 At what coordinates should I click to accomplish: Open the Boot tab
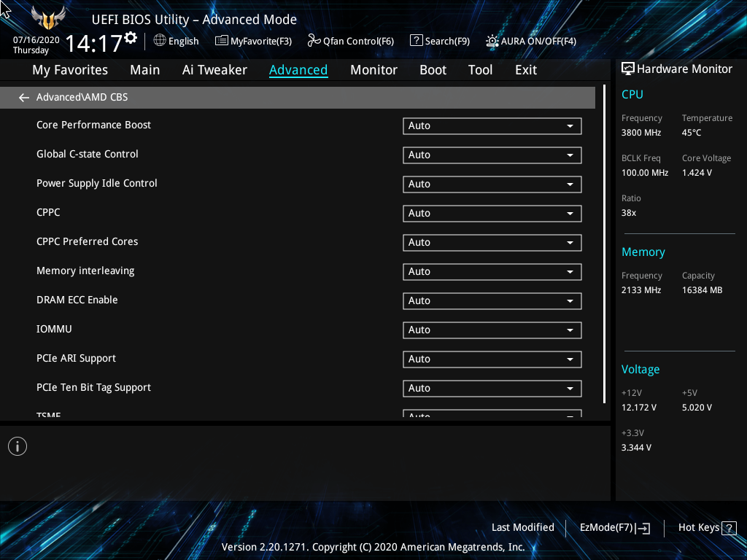pyautogui.click(x=433, y=70)
